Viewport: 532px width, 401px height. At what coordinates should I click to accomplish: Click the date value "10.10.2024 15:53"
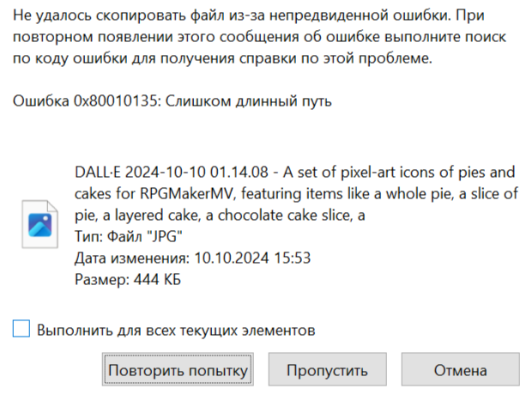(x=252, y=258)
